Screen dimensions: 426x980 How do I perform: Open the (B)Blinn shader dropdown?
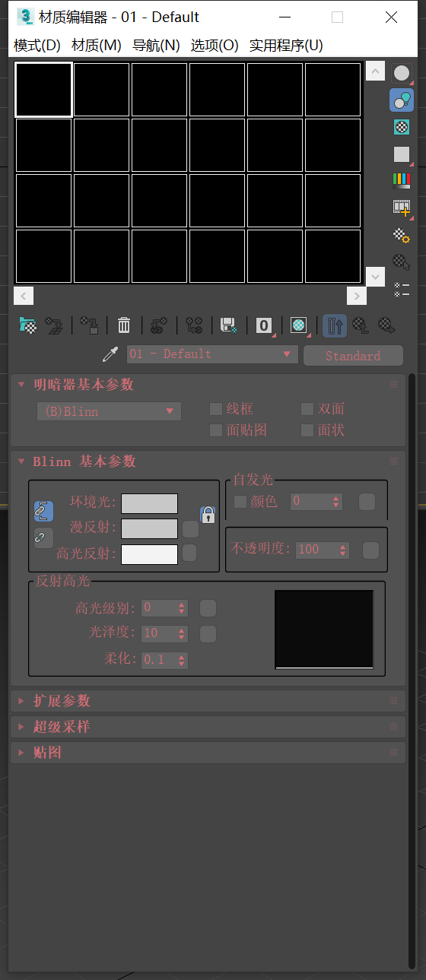pyautogui.click(x=109, y=411)
